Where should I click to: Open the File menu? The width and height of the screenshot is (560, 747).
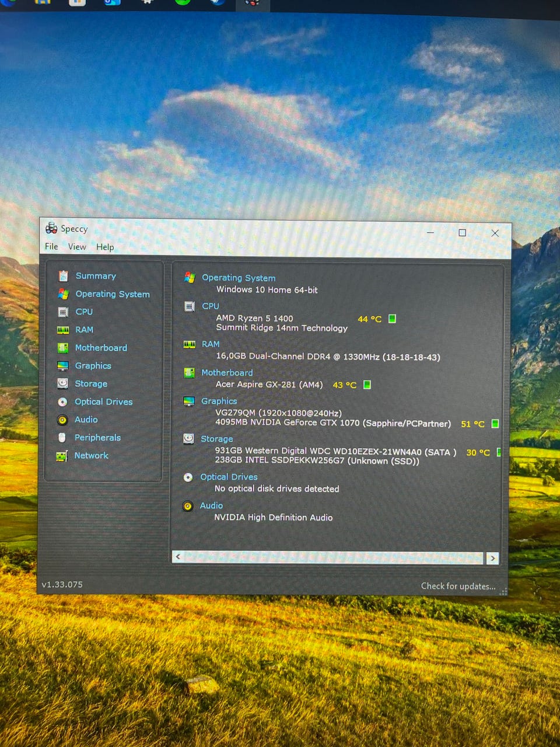click(x=51, y=246)
